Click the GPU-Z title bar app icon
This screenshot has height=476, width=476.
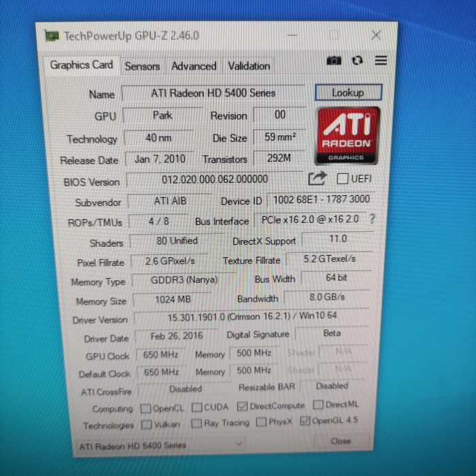coord(52,36)
